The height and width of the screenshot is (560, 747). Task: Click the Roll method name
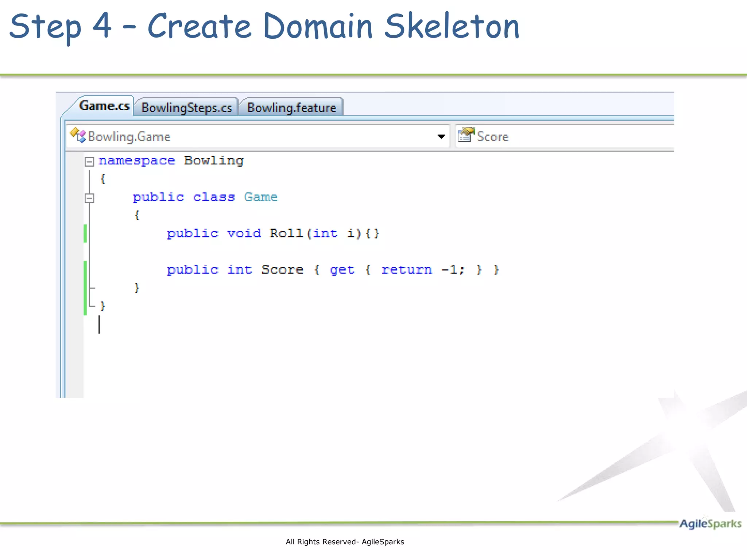(286, 233)
